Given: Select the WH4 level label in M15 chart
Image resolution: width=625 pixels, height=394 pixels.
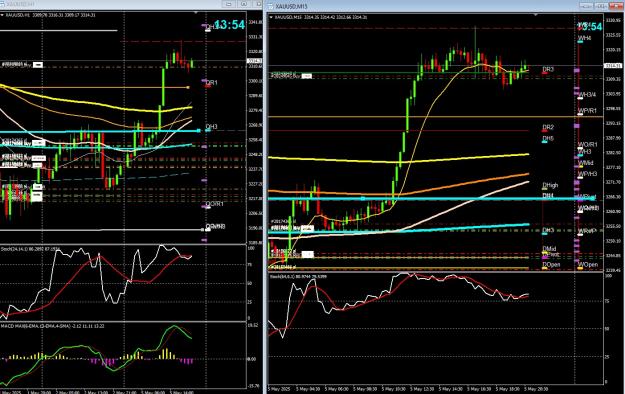Looking at the screenshot, I should click(x=584, y=38).
